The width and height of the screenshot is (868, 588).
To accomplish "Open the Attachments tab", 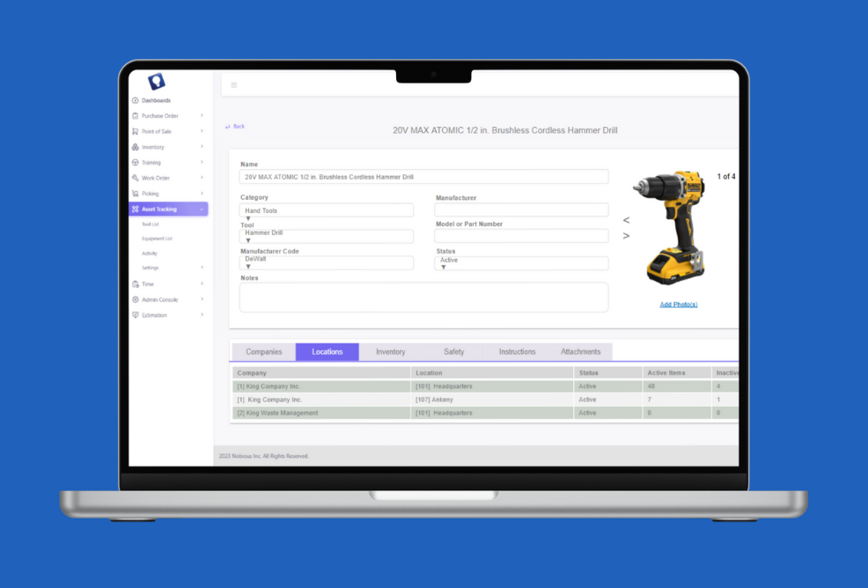I will pyautogui.click(x=580, y=352).
